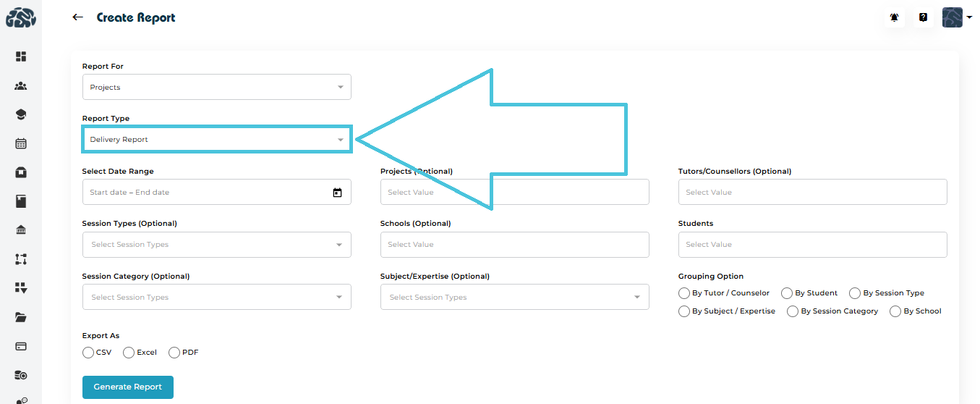
Task: Click the notification bell icon
Action: pyautogui.click(x=895, y=17)
